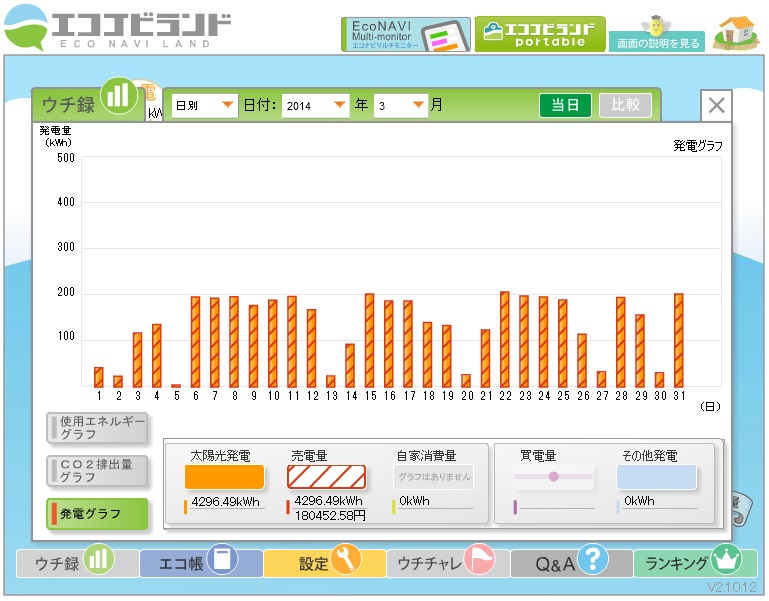769x601 pixels.
Task: Click the 0kWh value under 自家消費量
Action: click(x=414, y=501)
